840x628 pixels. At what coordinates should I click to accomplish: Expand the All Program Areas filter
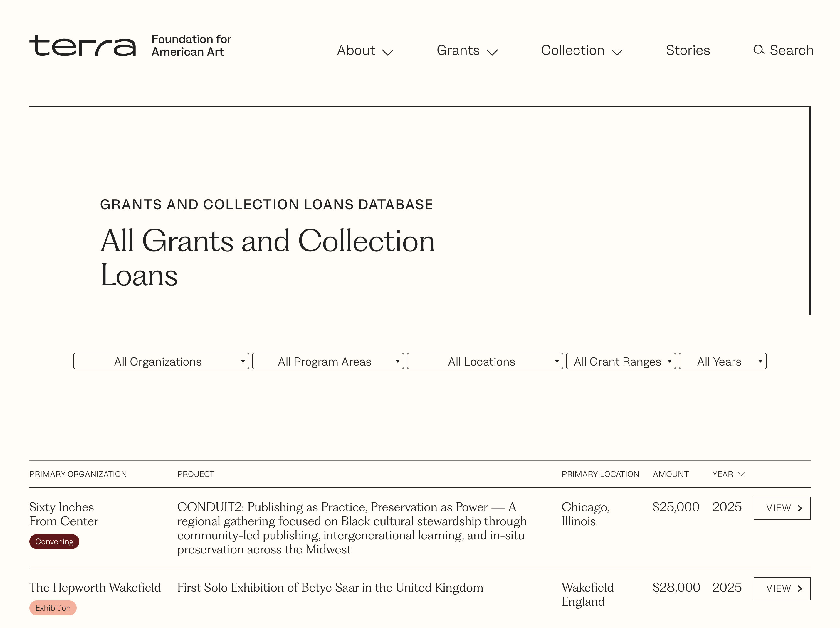tap(328, 361)
